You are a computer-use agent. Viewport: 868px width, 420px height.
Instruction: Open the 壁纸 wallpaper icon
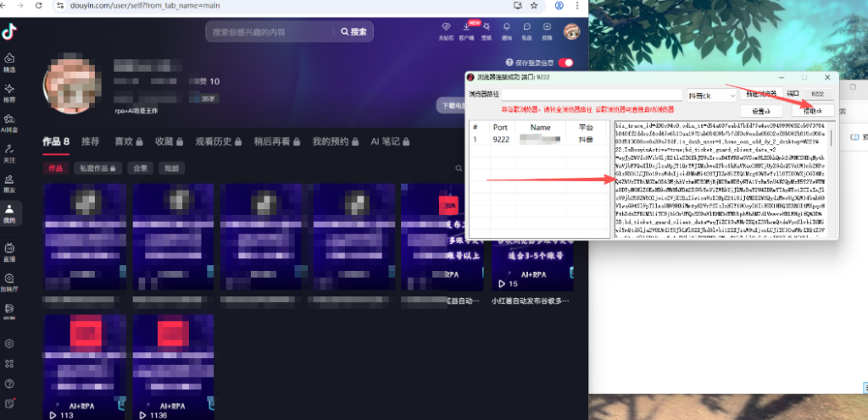tap(486, 31)
